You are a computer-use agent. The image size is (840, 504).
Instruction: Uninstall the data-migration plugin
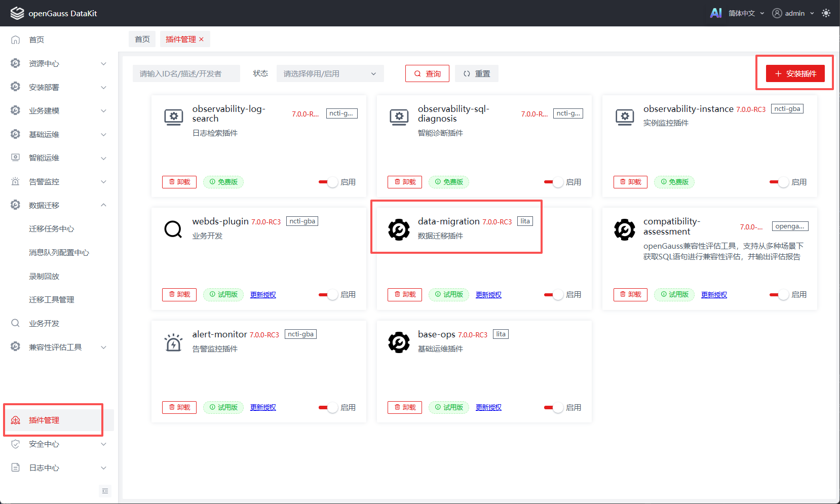click(405, 295)
